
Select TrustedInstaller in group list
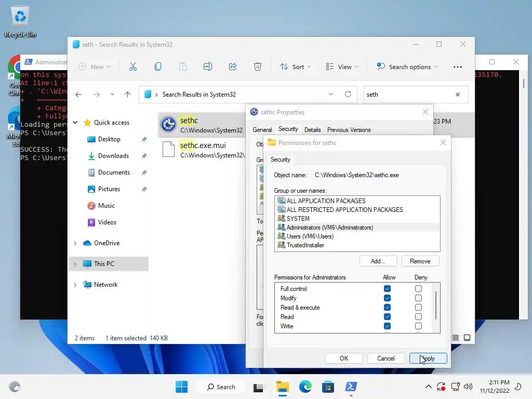point(357,245)
